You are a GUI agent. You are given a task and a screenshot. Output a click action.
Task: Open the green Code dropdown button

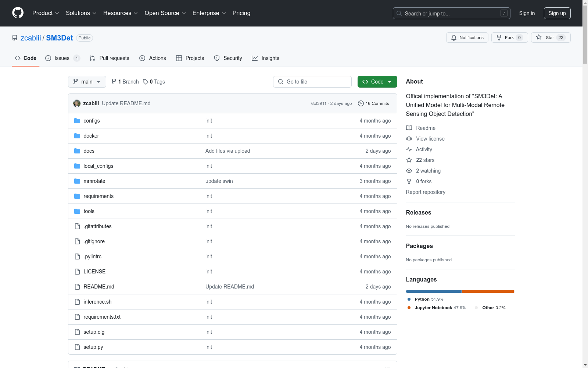(x=377, y=82)
